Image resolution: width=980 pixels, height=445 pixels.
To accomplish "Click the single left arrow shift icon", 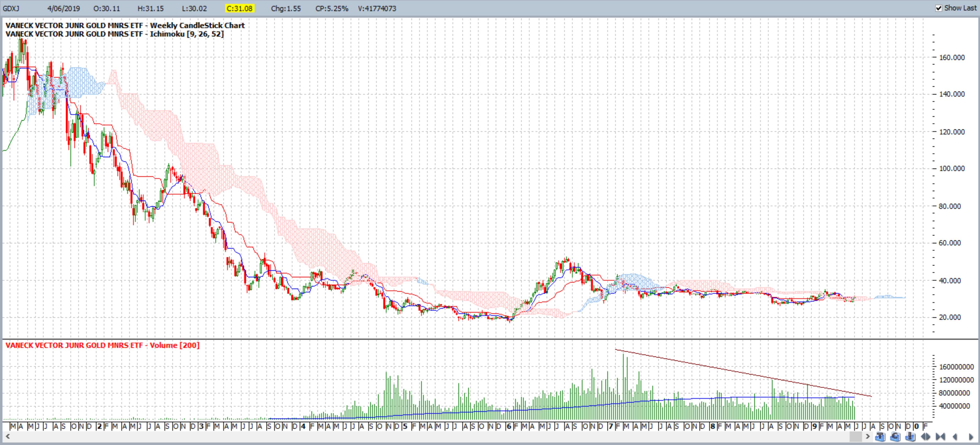I will click(x=955, y=437).
